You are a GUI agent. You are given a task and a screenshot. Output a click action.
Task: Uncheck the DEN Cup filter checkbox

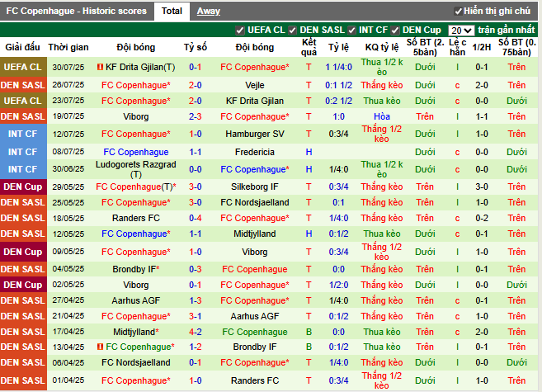pos(395,31)
